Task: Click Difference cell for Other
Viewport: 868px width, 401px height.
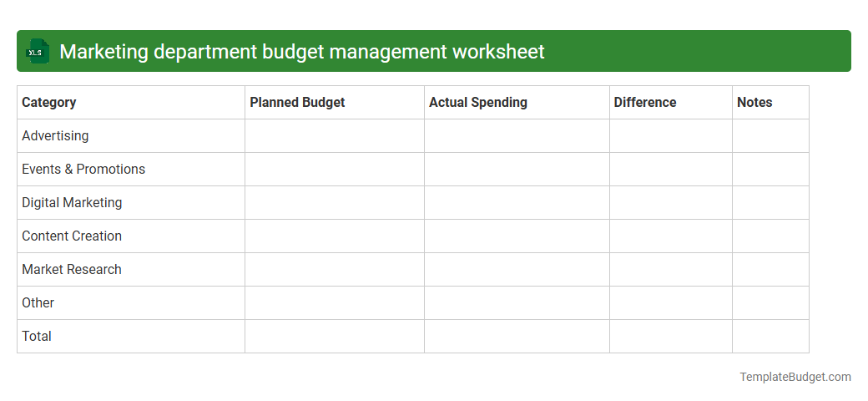Action: click(x=671, y=303)
